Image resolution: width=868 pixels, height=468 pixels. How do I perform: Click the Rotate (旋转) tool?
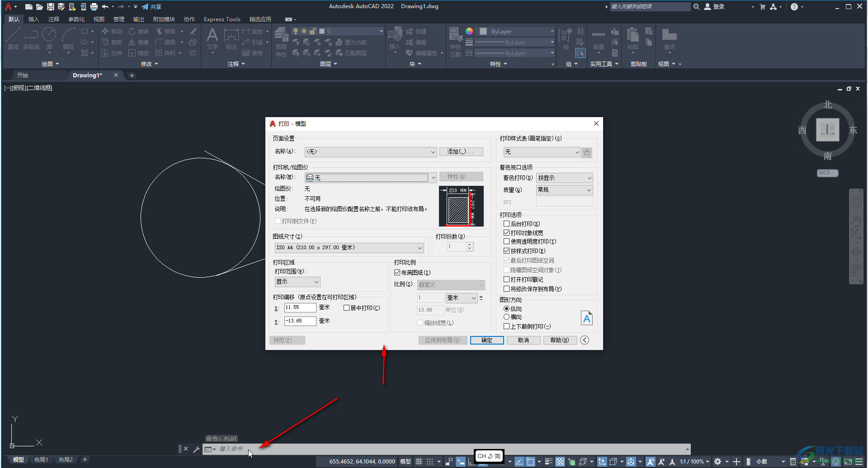[139, 31]
